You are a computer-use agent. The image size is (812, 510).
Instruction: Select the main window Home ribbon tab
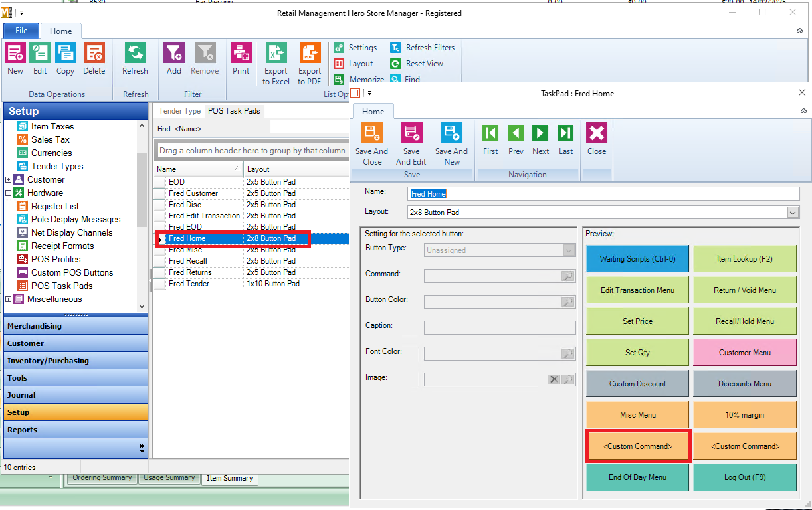click(61, 31)
